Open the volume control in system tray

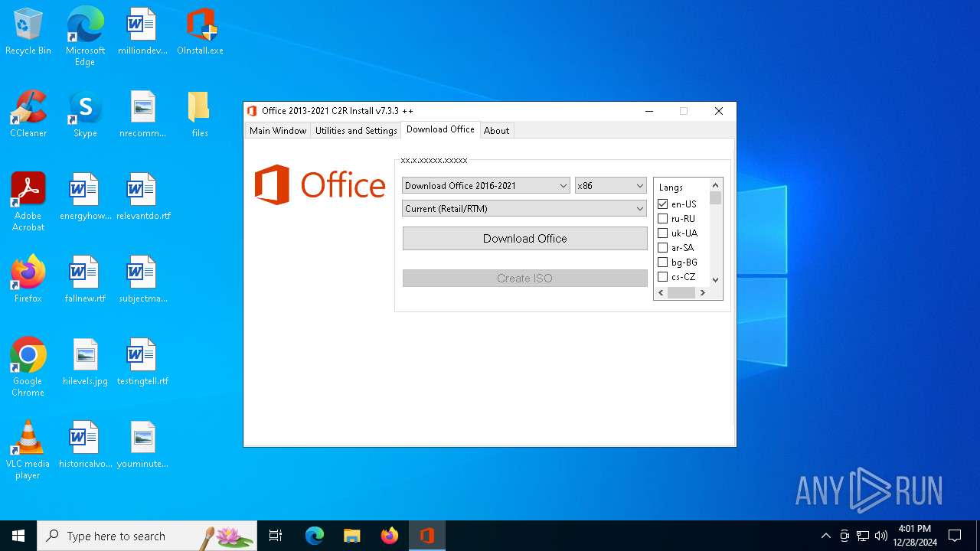pyautogui.click(x=881, y=536)
